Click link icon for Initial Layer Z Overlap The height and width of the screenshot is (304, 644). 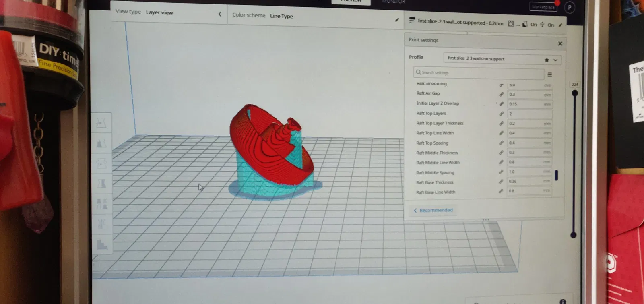click(502, 104)
